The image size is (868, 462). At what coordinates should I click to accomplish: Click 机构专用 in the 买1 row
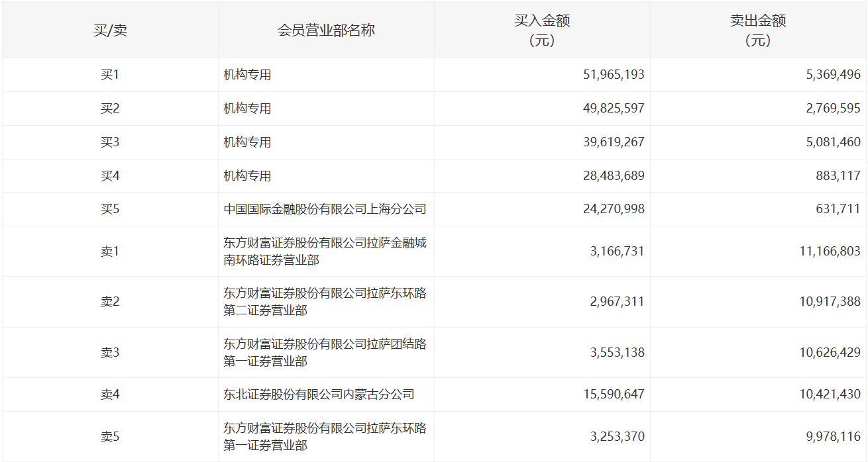[x=247, y=75]
